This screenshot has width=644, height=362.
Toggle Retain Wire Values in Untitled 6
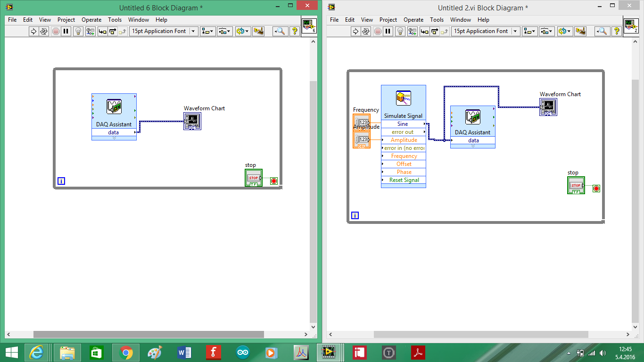91,31
